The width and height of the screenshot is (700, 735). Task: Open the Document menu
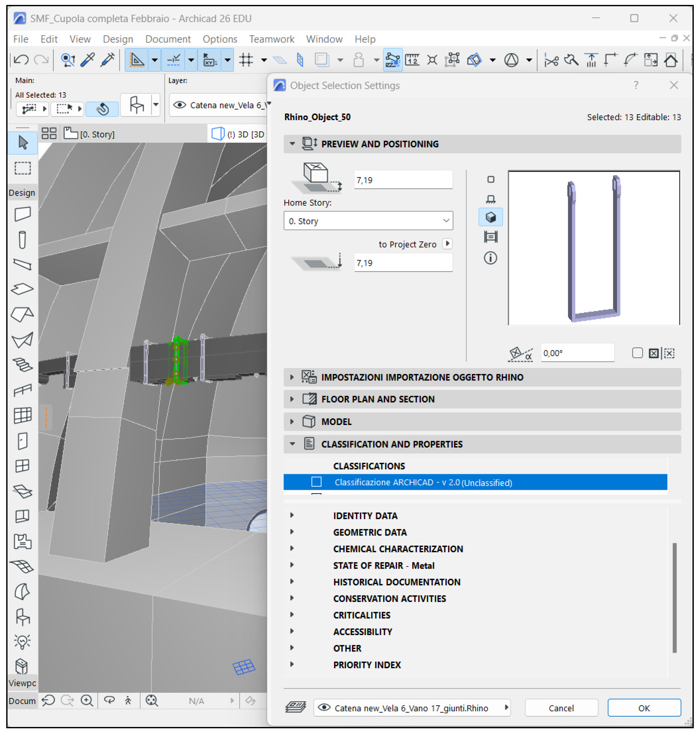(x=168, y=39)
